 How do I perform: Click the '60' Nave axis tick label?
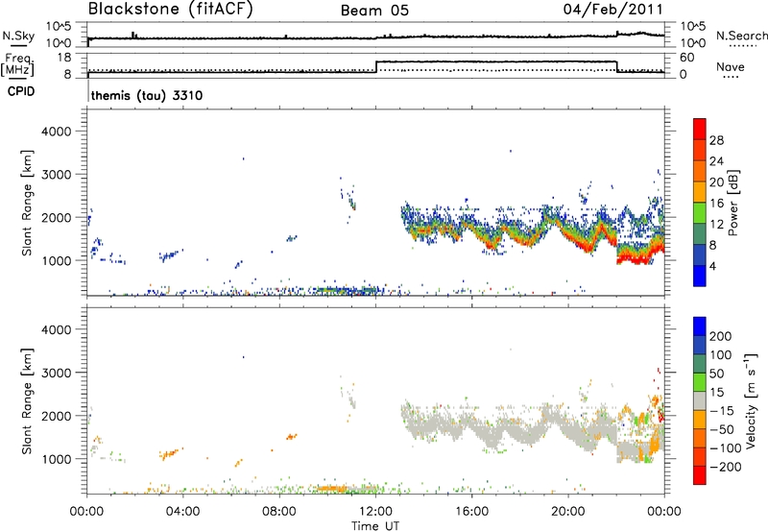687,58
